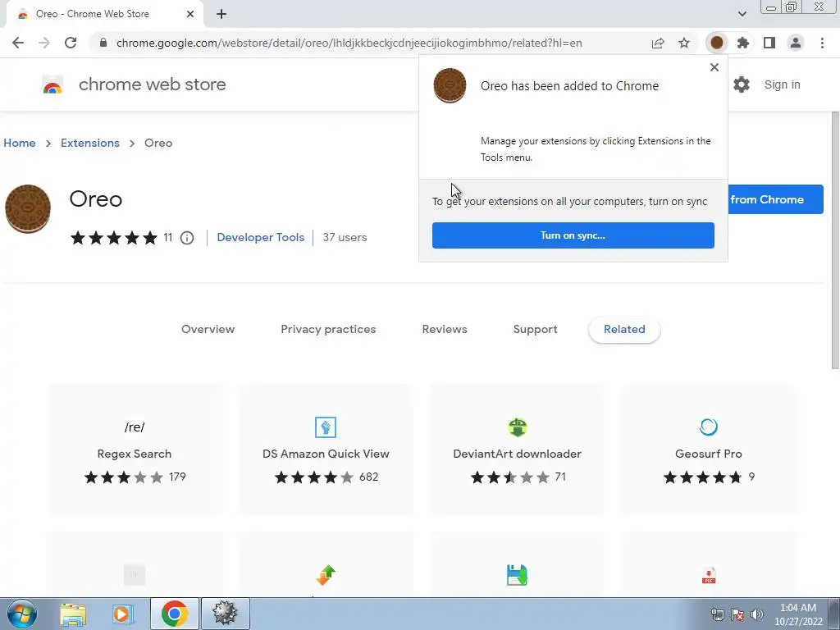
Task: Open Web Store settings gear
Action: [x=742, y=84]
